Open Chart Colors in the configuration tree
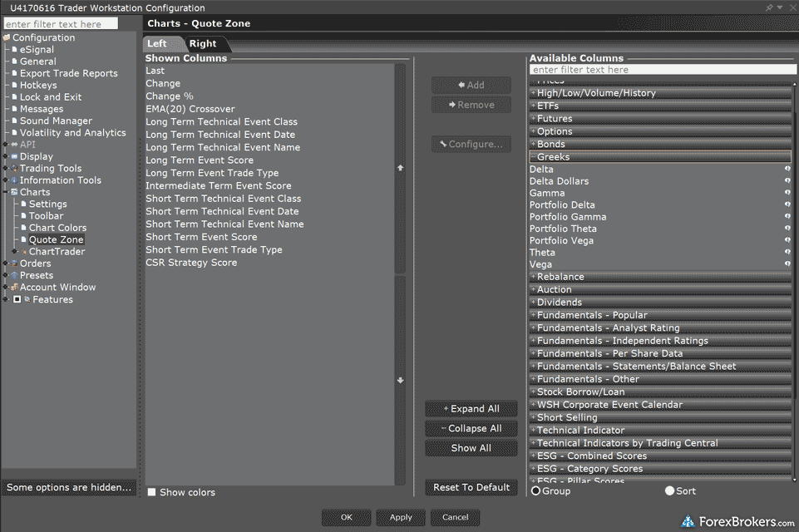Viewport: 799px width, 532px height. click(x=57, y=228)
